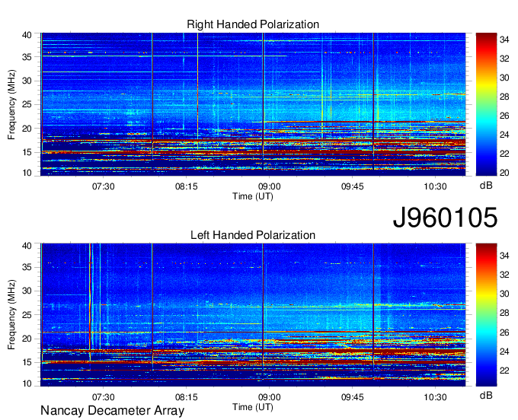Click Frequency (MHz) axis label of lower plot
Viewport: 518px width, 420px height.
[11, 315]
